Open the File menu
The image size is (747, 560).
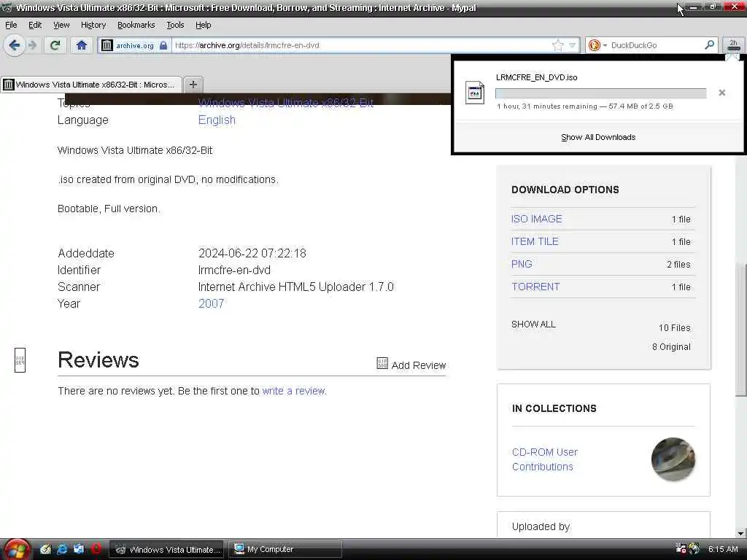coord(11,25)
